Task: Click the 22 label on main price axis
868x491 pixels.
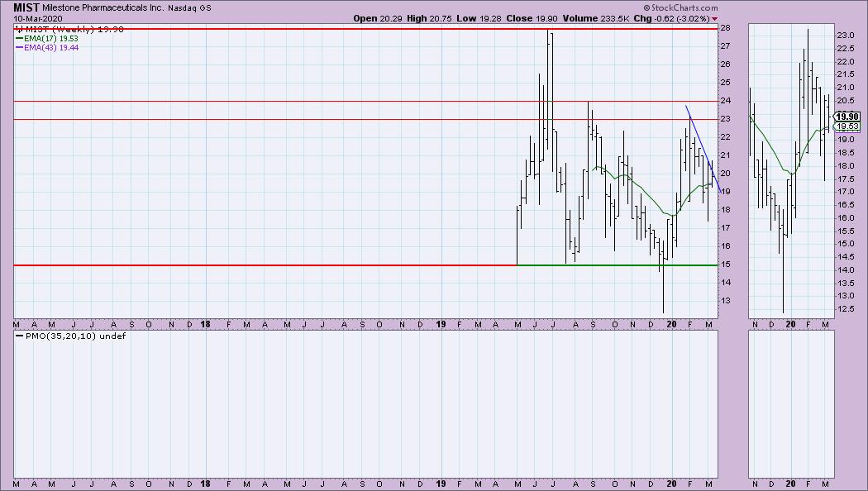Action: [x=725, y=137]
